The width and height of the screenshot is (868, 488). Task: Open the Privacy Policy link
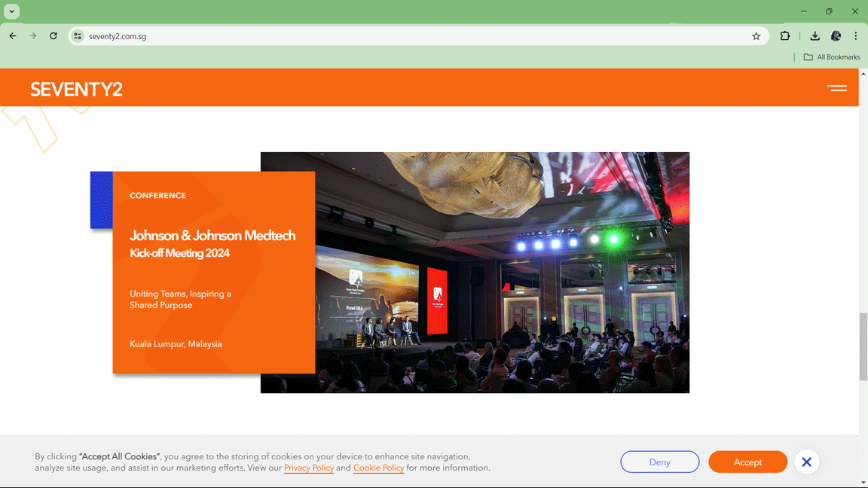309,468
